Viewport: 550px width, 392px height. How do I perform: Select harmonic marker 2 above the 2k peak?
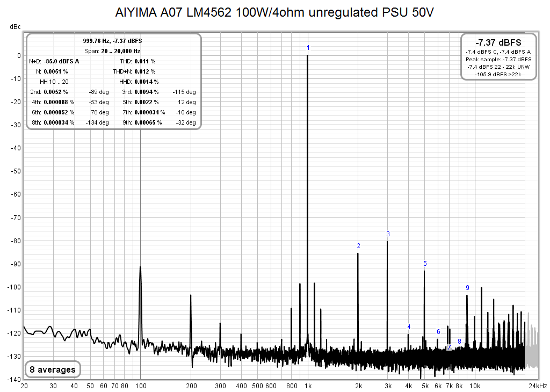click(358, 246)
